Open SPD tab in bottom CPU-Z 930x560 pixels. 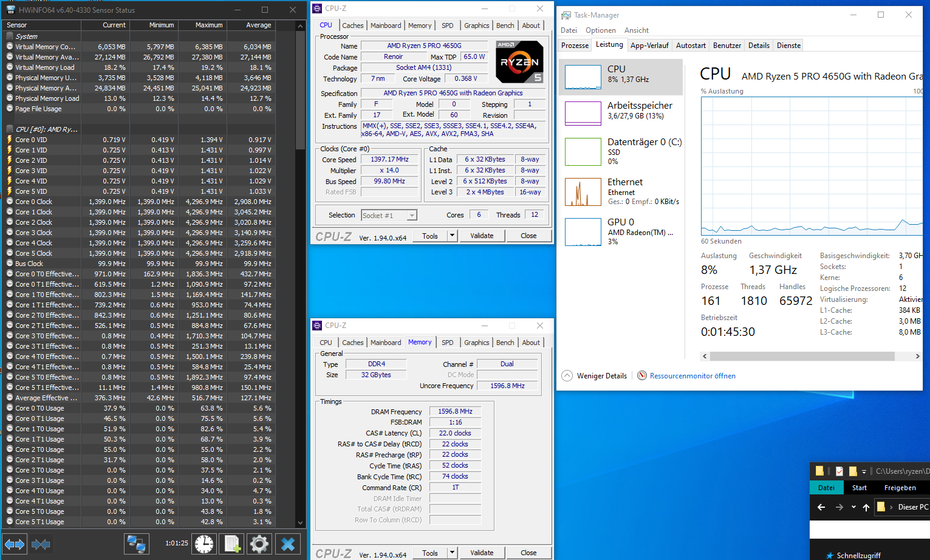(448, 343)
